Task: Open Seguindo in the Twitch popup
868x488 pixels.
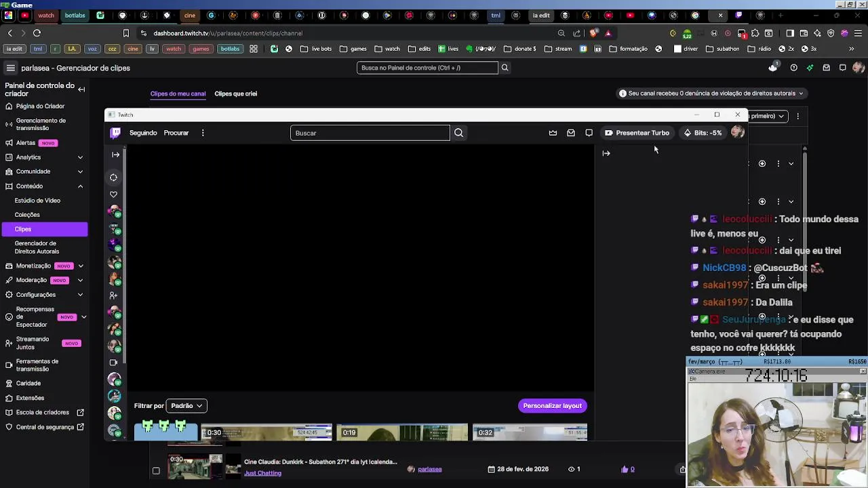Action: pos(143,133)
